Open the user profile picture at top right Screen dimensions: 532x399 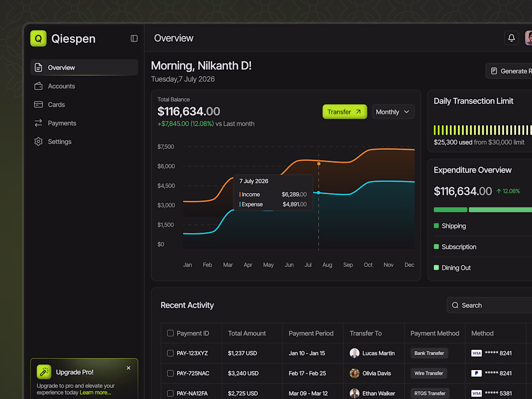pos(529,38)
